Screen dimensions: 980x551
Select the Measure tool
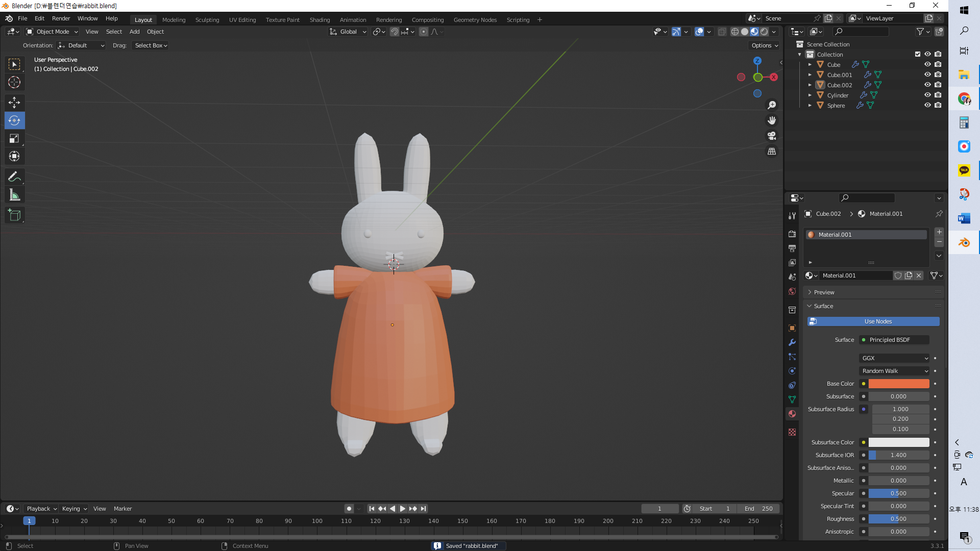coord(14,194)
